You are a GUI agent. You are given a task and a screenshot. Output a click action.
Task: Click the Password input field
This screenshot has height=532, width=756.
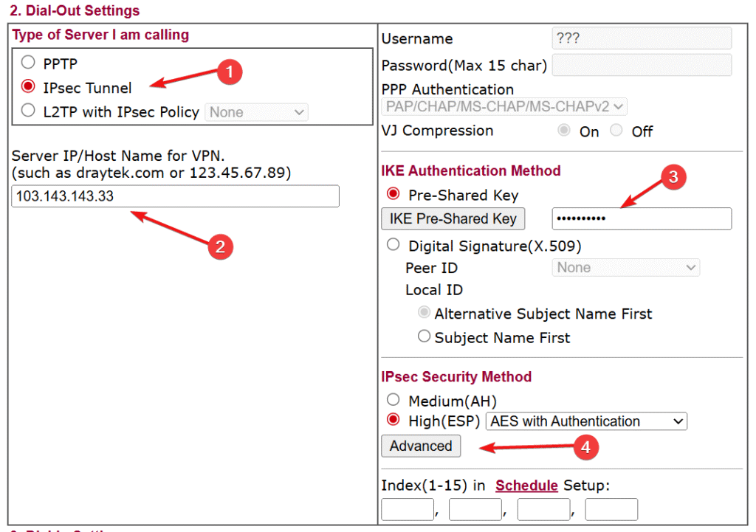pos(641,65)
